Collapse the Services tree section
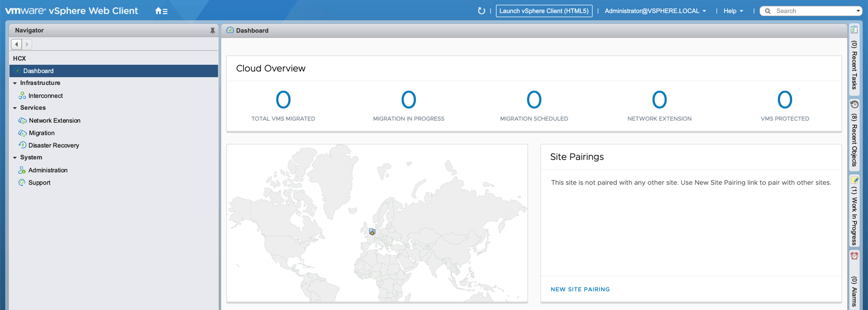Image resolution: width=868 pixels, height=310 pixels. [15, 108]
